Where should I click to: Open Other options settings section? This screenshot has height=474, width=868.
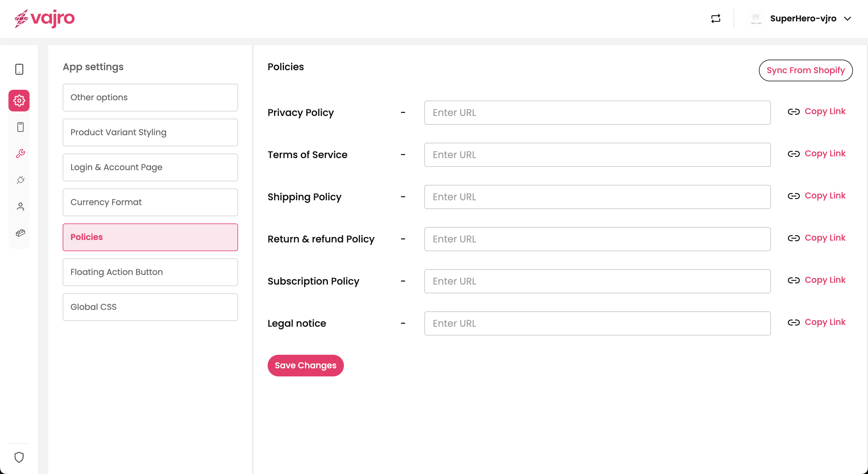[150, 97]
